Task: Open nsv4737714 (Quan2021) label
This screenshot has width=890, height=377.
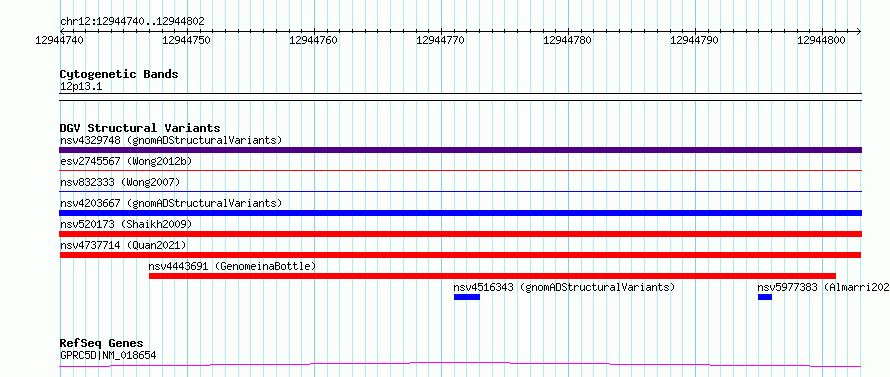Action: (x=123, y=245)
